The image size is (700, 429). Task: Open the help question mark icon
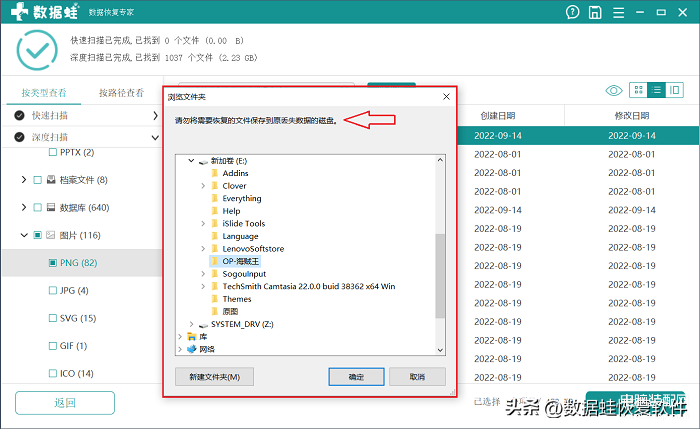pos(572,12)
